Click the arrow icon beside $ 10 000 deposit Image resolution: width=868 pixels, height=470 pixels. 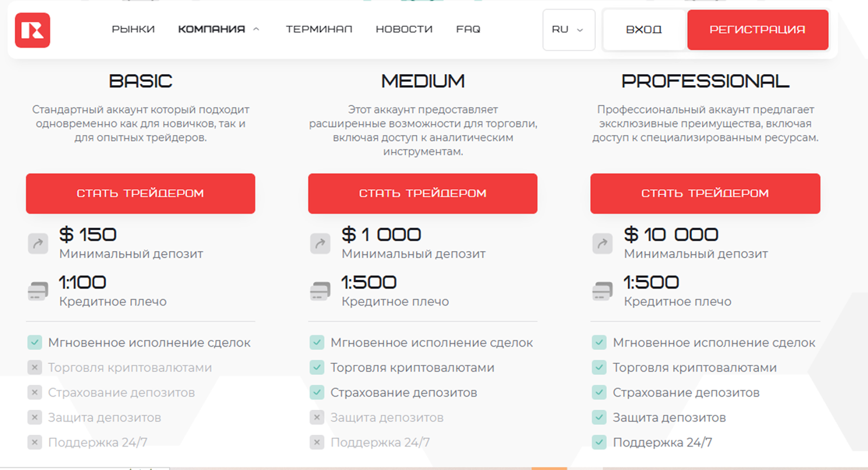click(602, 243)
